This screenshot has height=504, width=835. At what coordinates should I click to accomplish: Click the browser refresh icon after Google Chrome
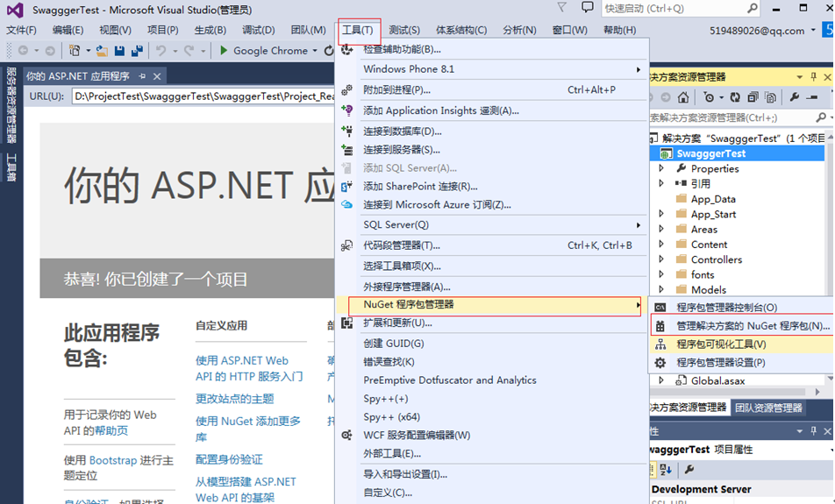(x=329, y=51)
